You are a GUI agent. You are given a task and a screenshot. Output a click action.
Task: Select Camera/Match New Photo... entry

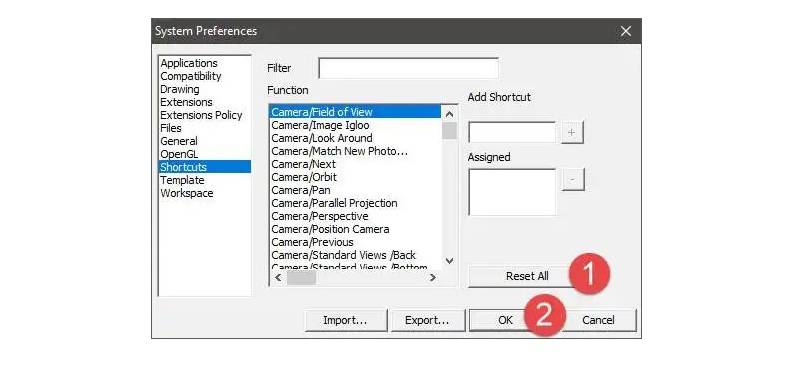(x=355, y=152)
